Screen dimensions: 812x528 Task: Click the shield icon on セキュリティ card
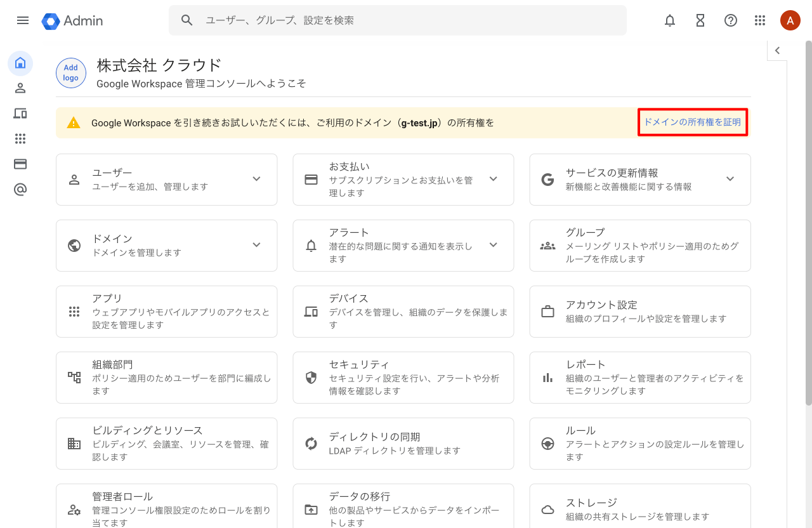(x=311, y=378)
